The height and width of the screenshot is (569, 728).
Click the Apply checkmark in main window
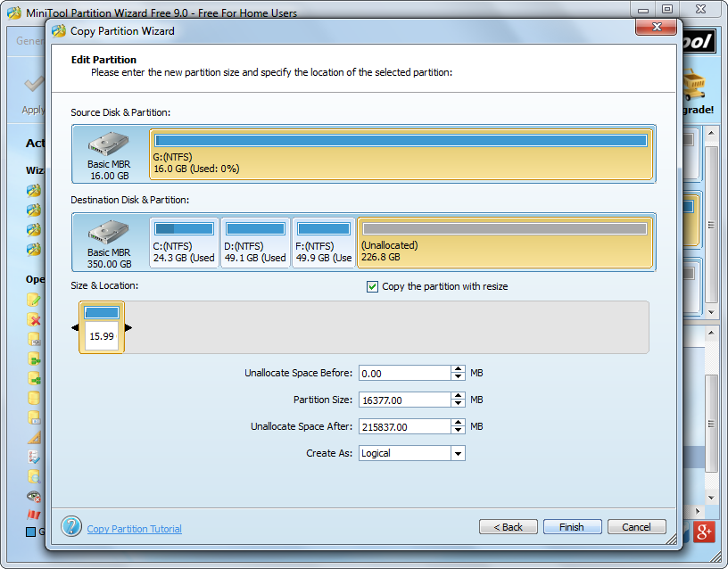point(35,84)
